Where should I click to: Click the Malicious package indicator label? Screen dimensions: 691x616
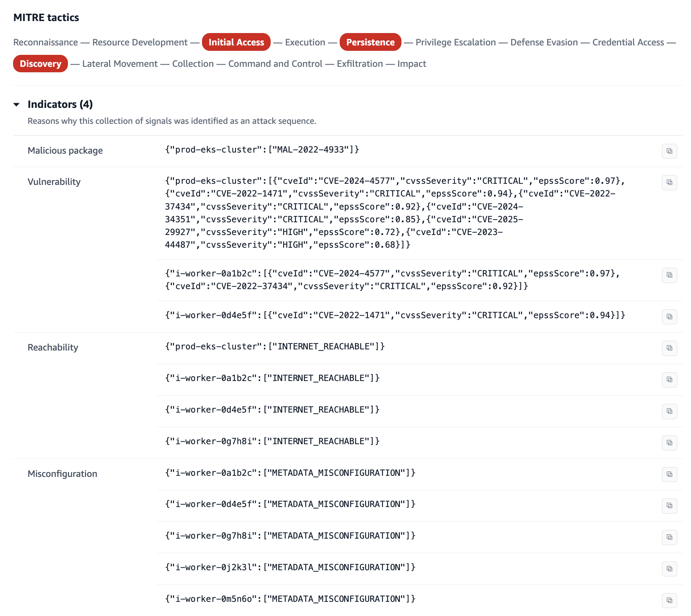coord(65,150)
